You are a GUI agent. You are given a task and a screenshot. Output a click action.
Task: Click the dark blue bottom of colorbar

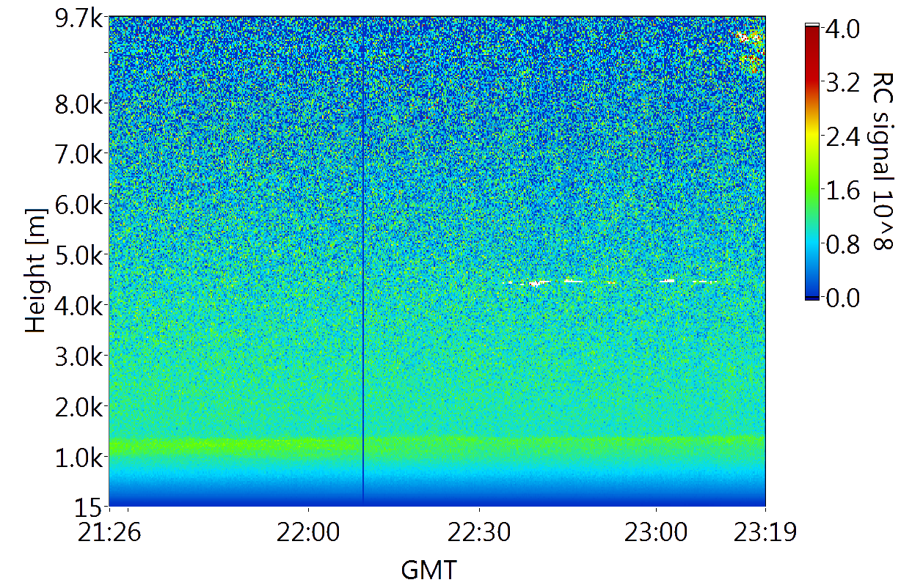click(811, 296)
